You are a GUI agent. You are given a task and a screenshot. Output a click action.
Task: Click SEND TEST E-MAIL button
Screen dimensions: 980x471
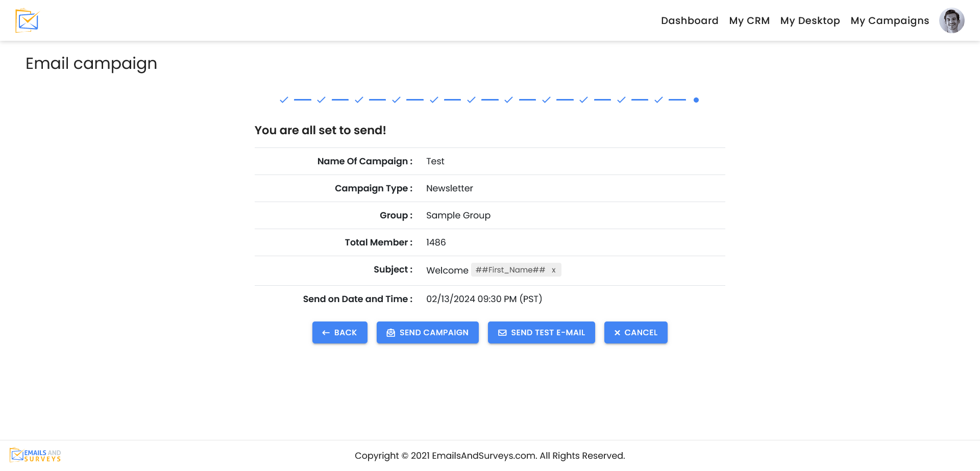(541, 332)
